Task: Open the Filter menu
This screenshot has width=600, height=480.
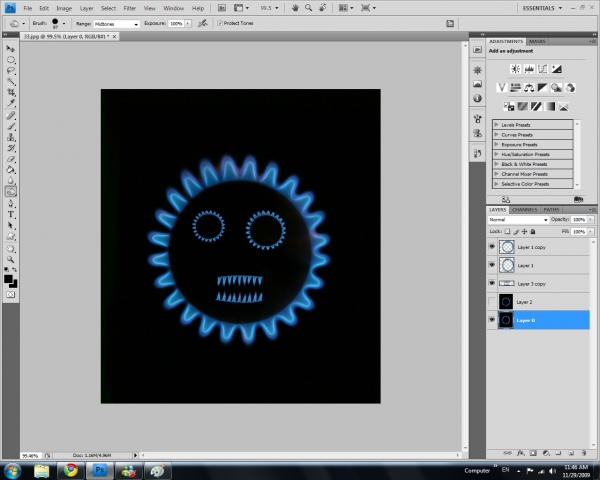Action: pos(130,8)
